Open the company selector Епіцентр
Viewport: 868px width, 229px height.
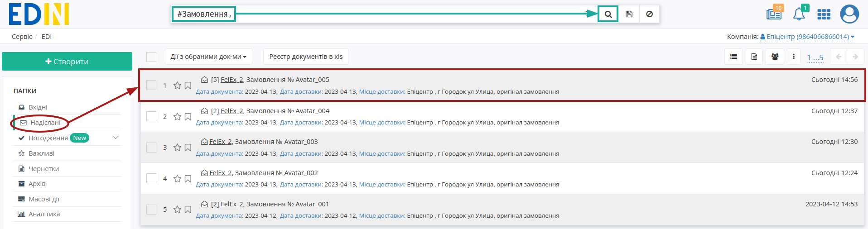click(x=807, y=37)
